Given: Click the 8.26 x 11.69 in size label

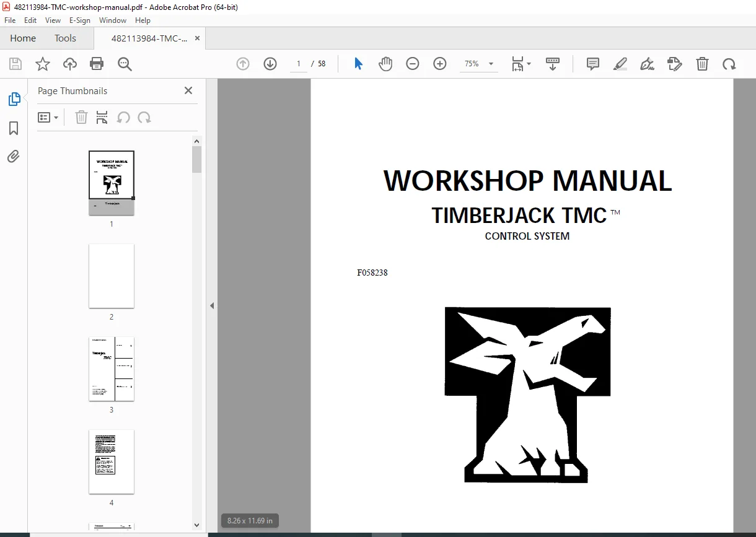Looking at the screenshot, I should tap(250, 521).
